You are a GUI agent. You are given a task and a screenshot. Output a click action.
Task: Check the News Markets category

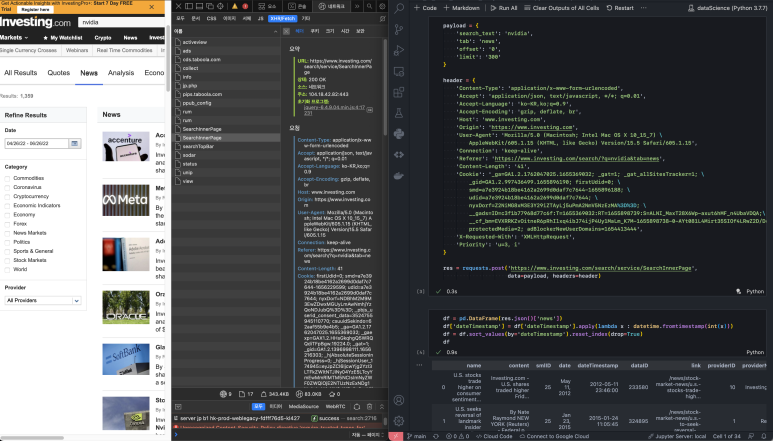7,233
